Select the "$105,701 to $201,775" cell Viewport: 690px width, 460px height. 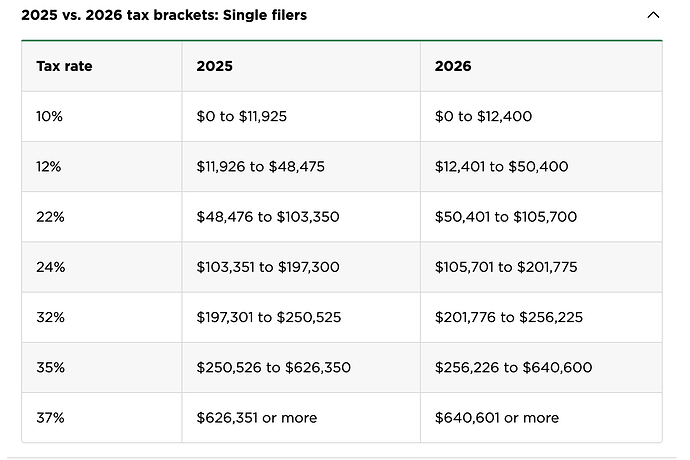tap(506, 267)
